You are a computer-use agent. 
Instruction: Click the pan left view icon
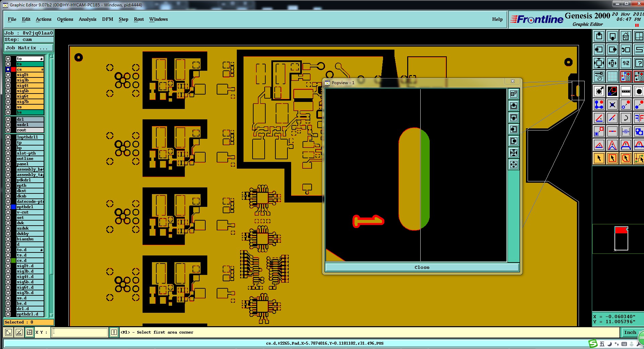click(599, 50)
